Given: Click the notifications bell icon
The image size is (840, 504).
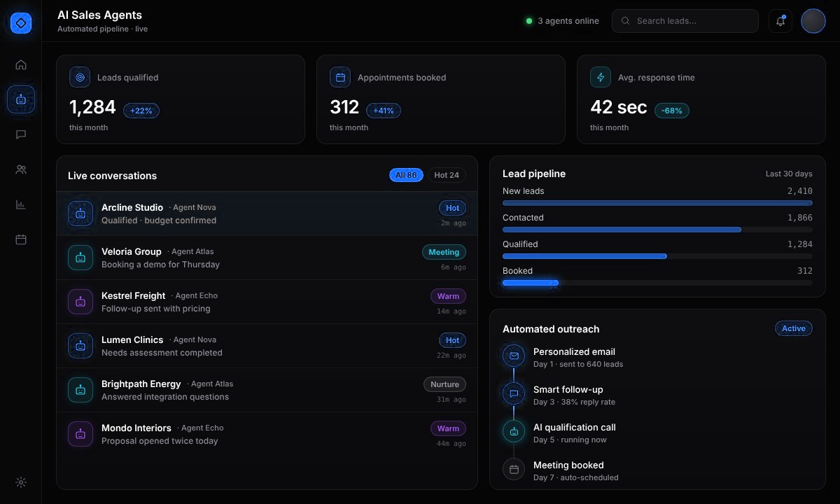Looking at the screenshot, I should (780, 21).
